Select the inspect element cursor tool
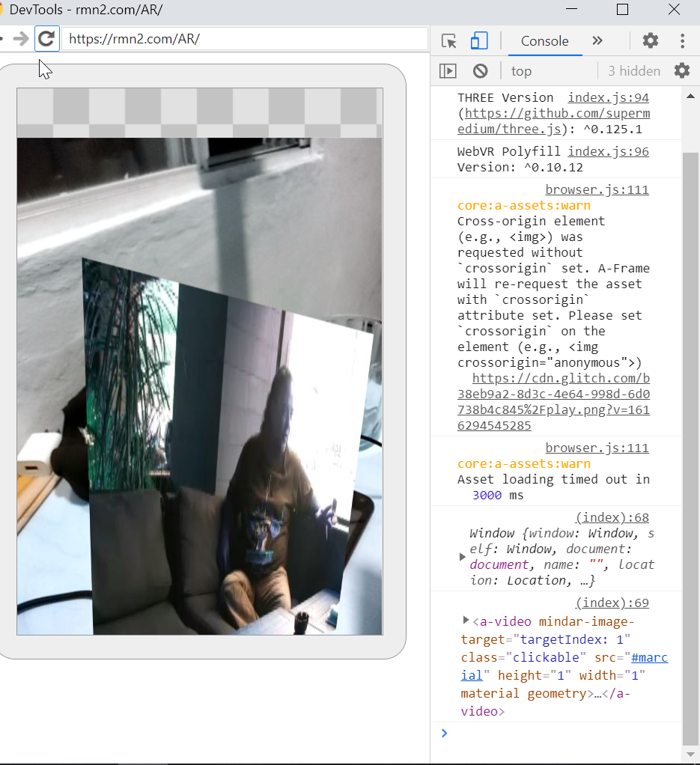Image resolution: width=700 pixels, height=765 pixels. (x=448, y=41)
